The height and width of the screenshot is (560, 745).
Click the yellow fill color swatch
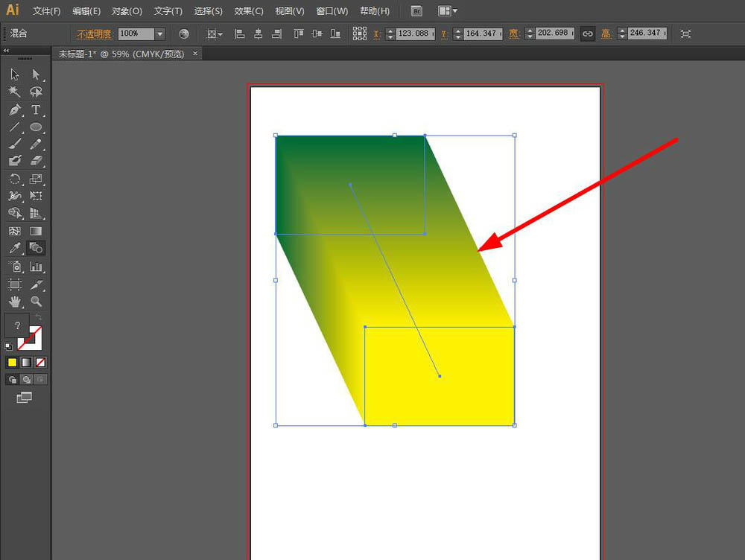coord(13,362)
